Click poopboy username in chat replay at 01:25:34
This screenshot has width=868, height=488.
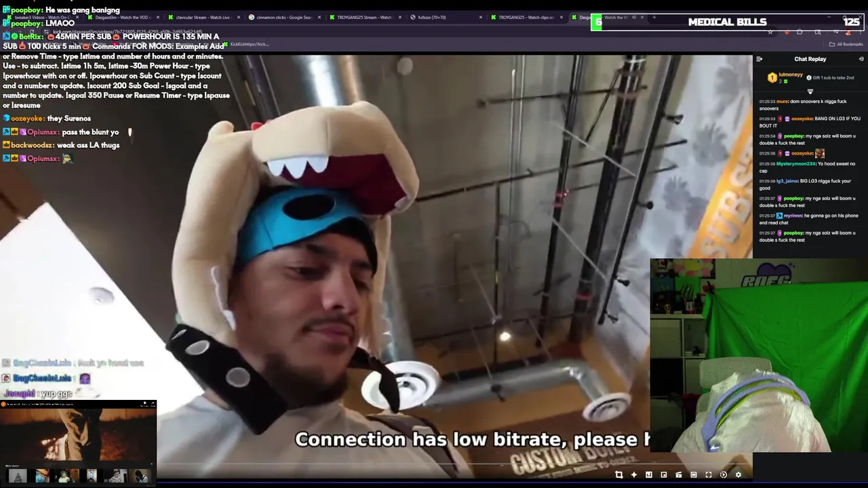pyautogui.click(x=793, y=136)
